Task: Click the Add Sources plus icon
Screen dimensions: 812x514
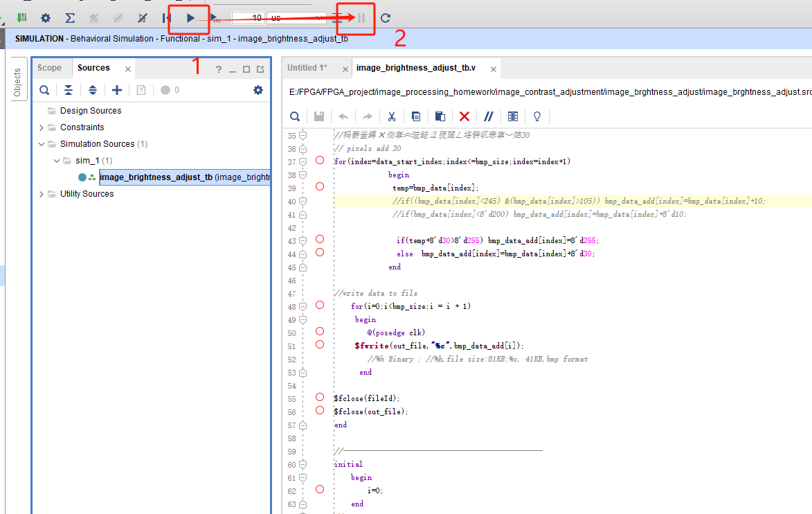Action: click(x=117, y=90)
